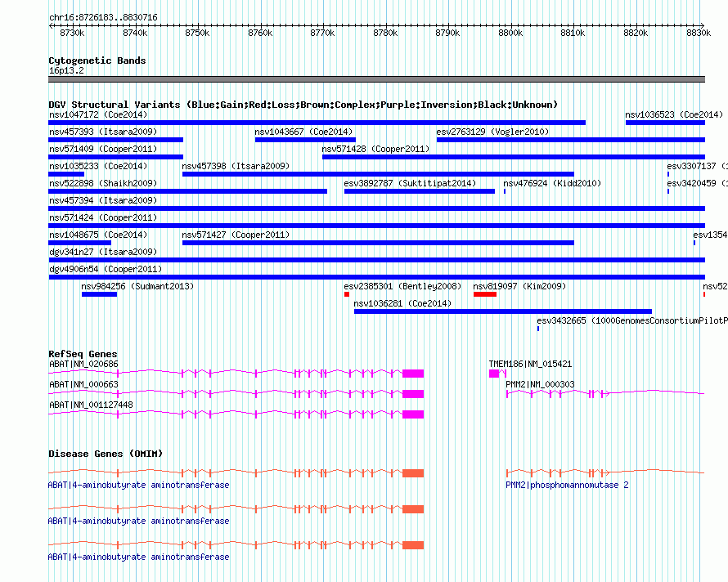Select the 16p13.2 band label
This screenshot has height=582, width=728.
click(x=66, y=70)
